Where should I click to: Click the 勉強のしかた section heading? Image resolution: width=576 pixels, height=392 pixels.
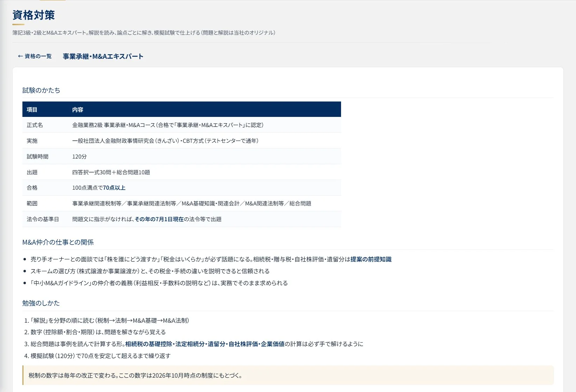pyautogui.click(x=41, y=303)
